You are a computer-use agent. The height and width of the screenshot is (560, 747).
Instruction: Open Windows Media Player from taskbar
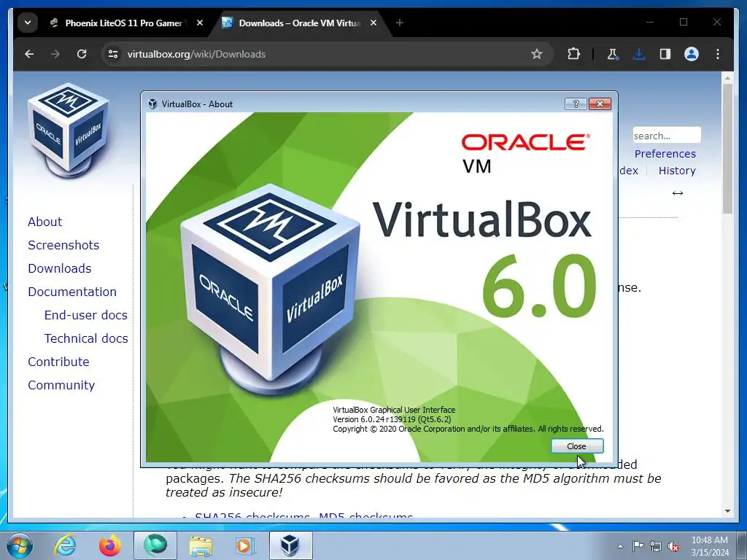tap(246, 545)
